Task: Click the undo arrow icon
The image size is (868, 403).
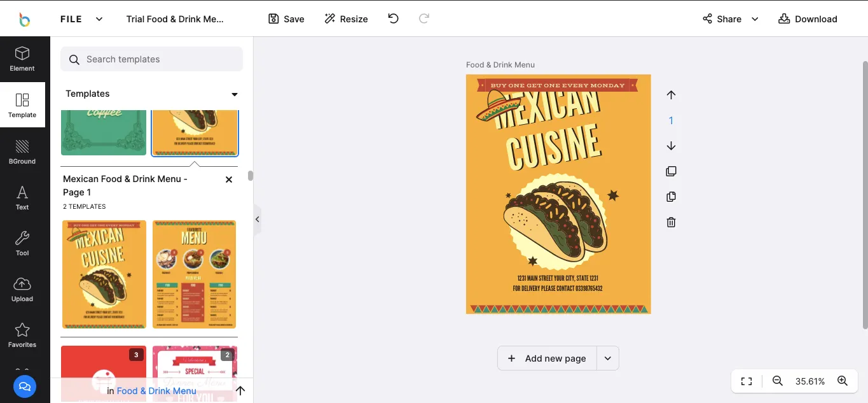Action: tap(393, 18)
